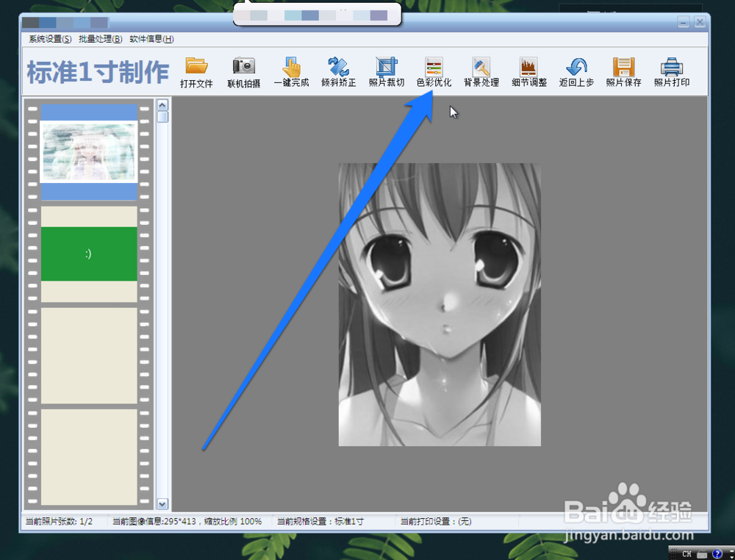Close the photo maker window

700,22
